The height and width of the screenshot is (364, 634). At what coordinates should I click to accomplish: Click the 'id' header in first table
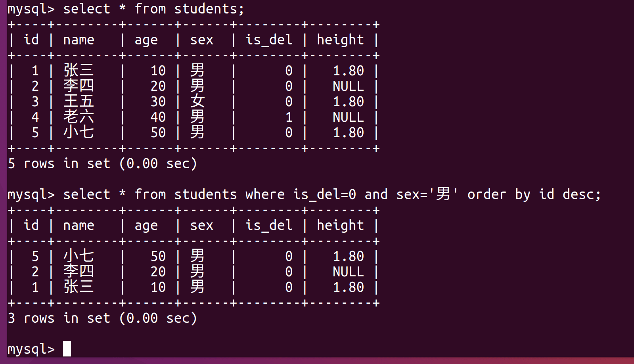[x=31, y=40]
